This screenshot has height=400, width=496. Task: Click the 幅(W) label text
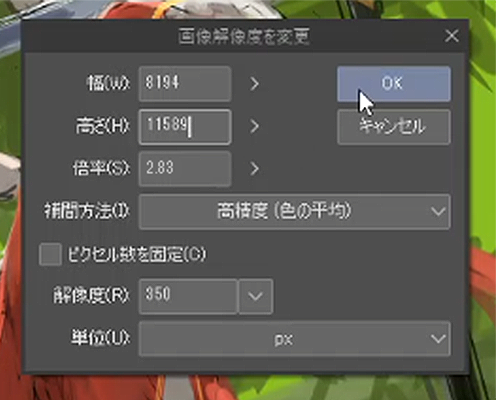tap(108, 83)
